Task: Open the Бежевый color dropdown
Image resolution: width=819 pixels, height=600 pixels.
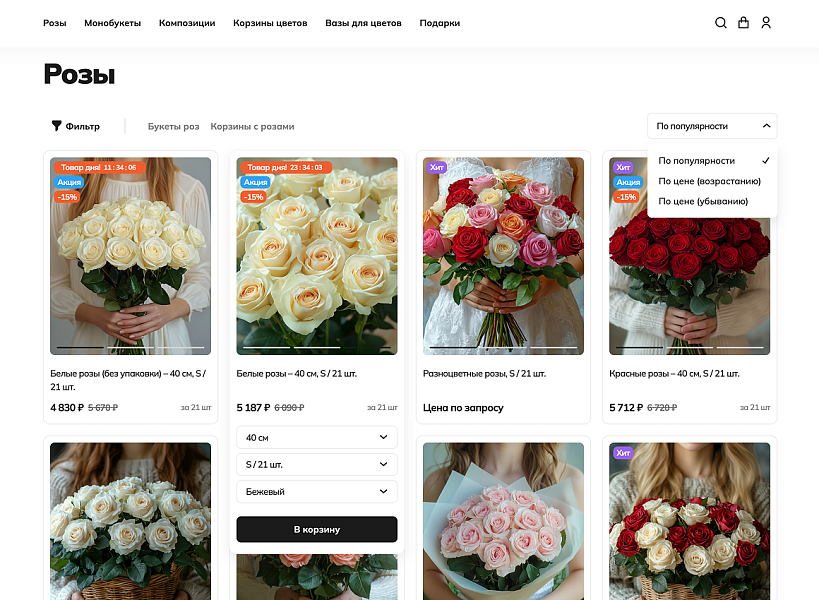Action: pyautogui.click(x=316, y=491)
